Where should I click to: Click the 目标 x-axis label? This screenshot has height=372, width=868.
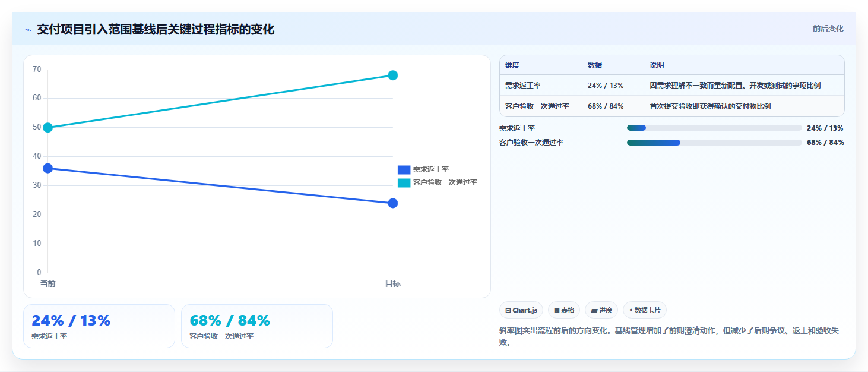click(392, 283)
